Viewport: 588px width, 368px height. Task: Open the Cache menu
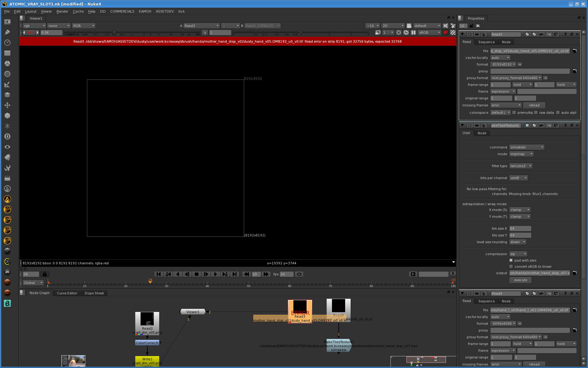(78, 11)
